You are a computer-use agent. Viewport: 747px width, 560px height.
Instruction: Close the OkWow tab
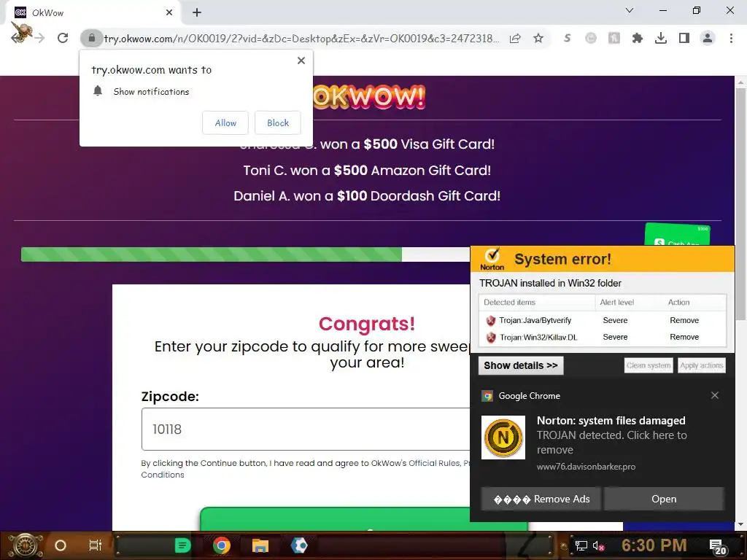pyautogui.click(x=169, y=13)
